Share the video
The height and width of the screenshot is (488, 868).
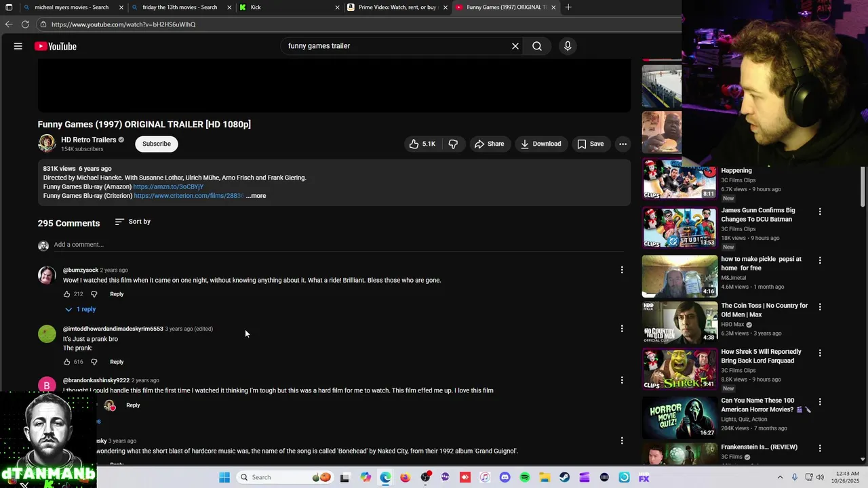(489, 144)
